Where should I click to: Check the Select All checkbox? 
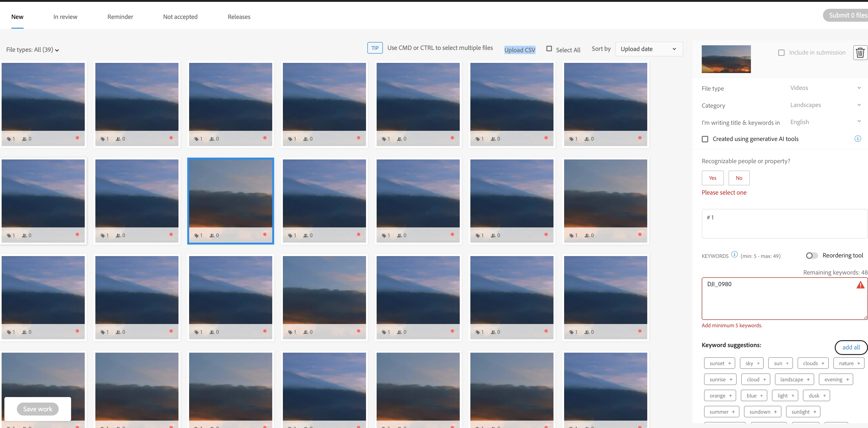pyautogui.click(x=549, y=49)
